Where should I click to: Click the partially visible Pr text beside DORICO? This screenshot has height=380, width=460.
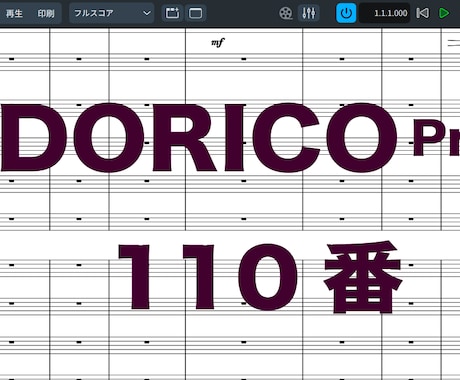tap(436, 139)
